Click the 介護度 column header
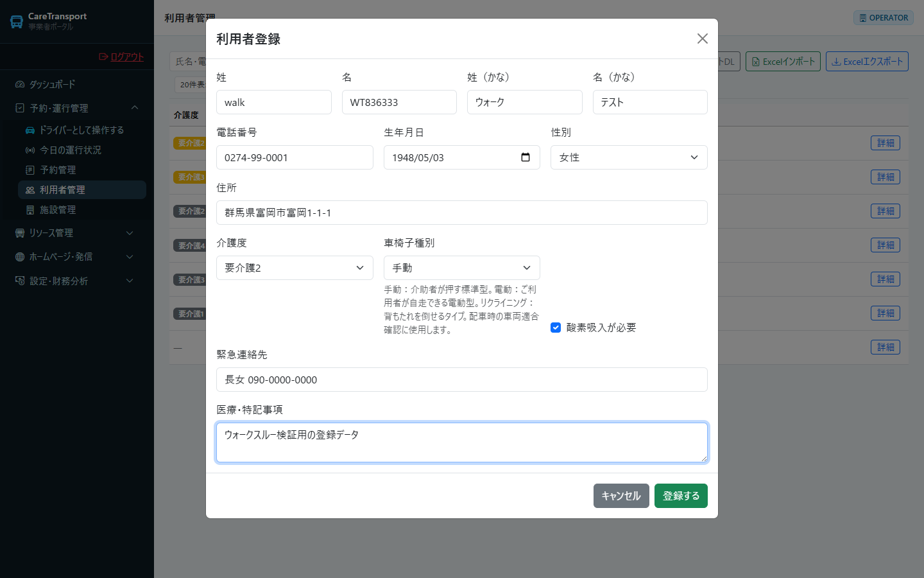The height and width of the screenshot is (578, 924). click(x=186, y=115)
